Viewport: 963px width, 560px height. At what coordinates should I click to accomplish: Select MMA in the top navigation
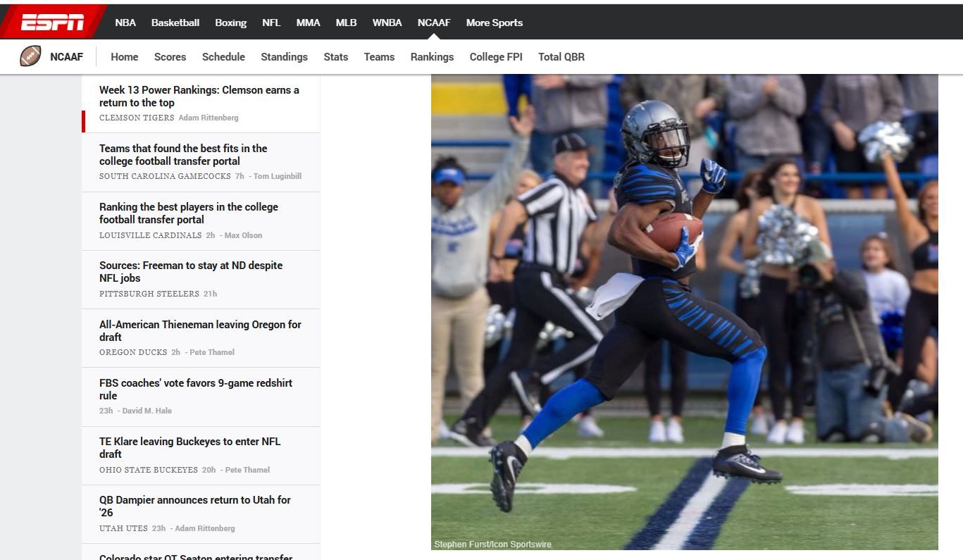(308, 23)
